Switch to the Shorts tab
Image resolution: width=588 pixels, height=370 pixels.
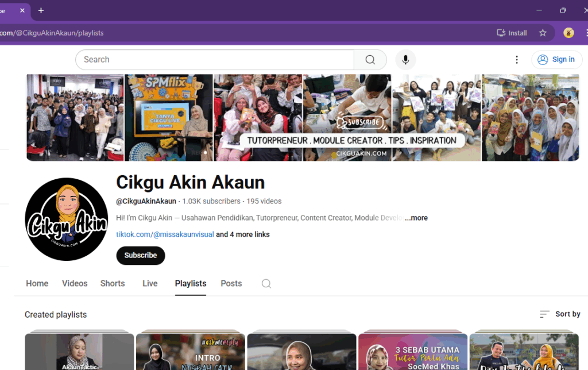[113, 284]
